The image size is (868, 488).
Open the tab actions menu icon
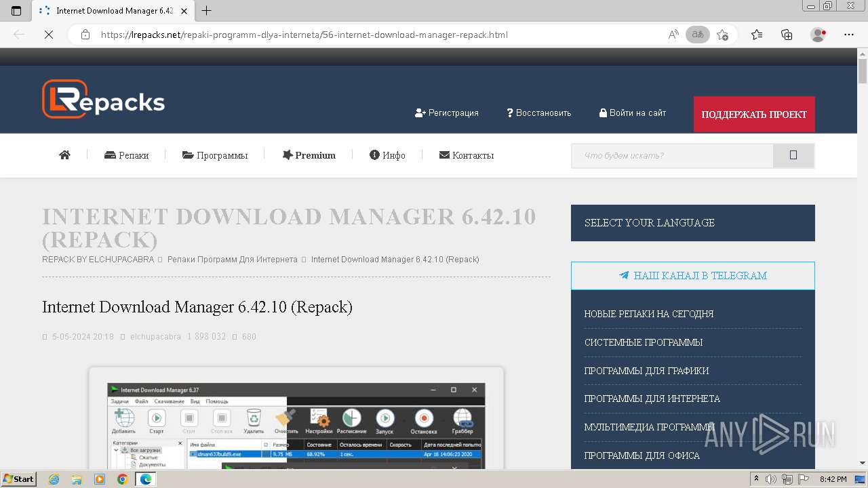16,11
